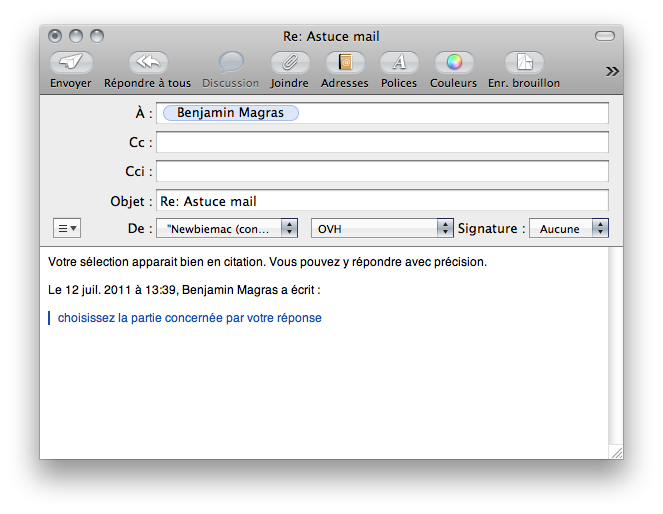Image resolution: width=663 pixels, height=514 pixels.
Task: Open the Adresses address book
Action: pyautogui.click(x=345, y=62)
